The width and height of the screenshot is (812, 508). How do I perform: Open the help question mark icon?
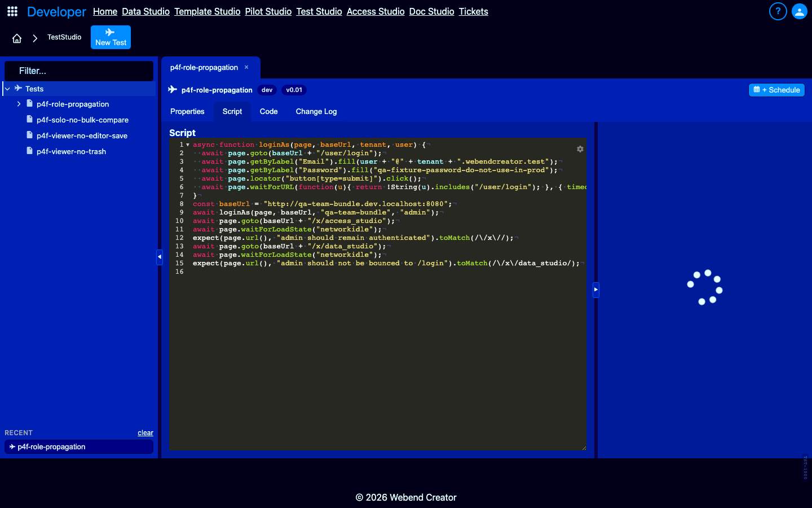[778, 11]
